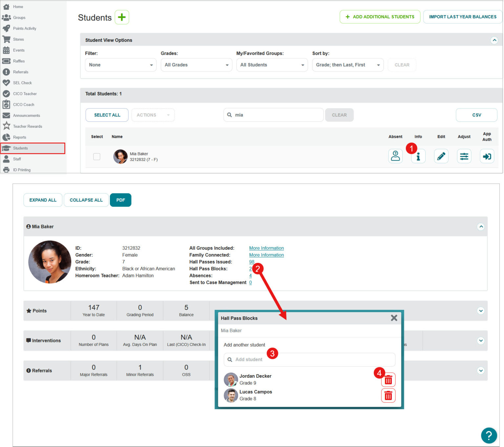Viewport: 504px width, 447px height.
Task: Check the select box for Mia Baker
Action: tap(97, 157)
